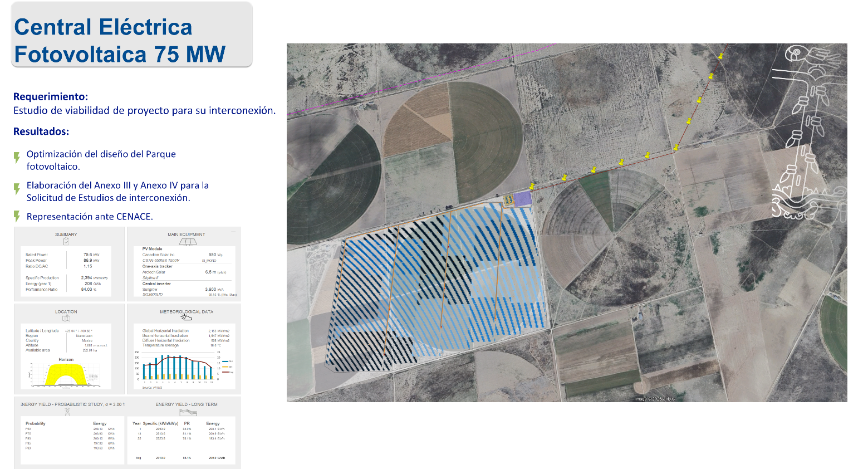Click the 'Altitude' label in LOCATION

pyautogui.click(x=32, y=345)
